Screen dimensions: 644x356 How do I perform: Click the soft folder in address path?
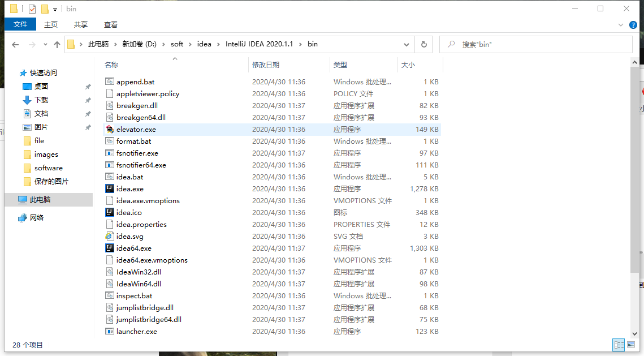177,44
